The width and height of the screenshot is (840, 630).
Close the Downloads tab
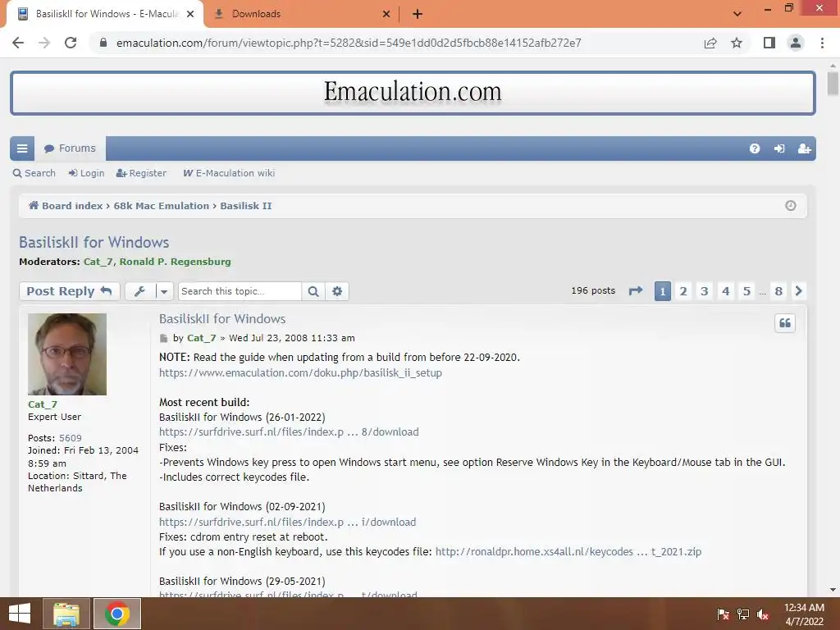tap(386, 14)
